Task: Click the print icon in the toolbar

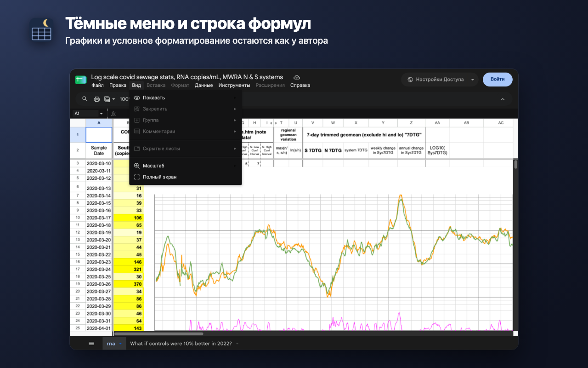Action: coord(97,99)
